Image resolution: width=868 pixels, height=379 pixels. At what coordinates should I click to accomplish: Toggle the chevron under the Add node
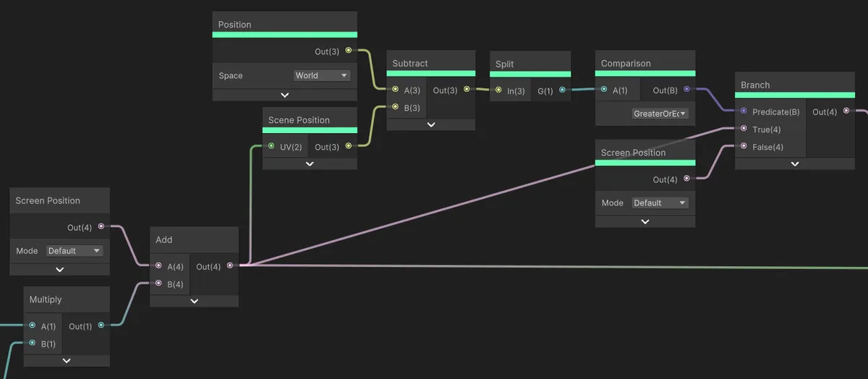194,301
